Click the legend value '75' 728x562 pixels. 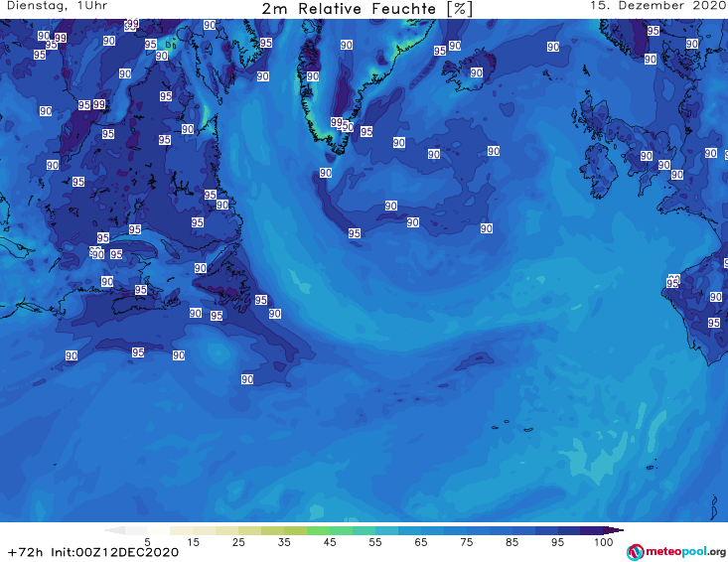coord(466,542)
